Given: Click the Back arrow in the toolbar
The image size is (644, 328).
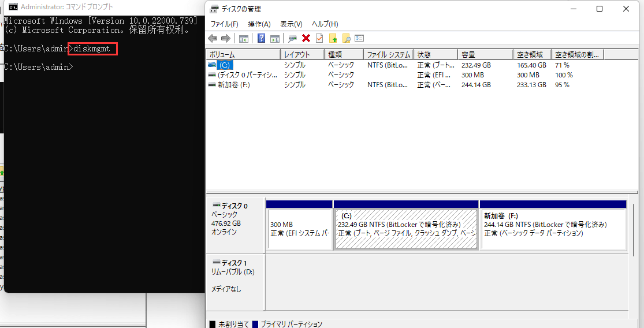Looking at the screenshot, I should tap(213, 39).
